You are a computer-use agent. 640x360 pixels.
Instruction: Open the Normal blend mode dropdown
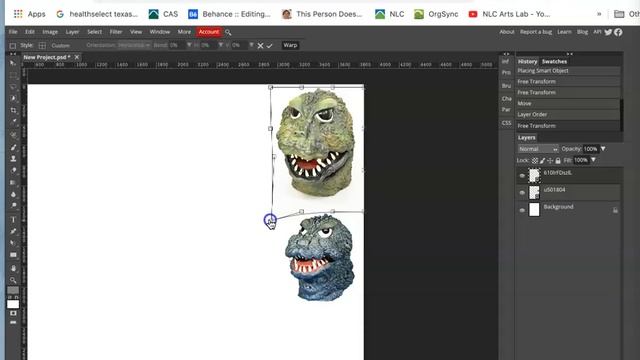click(538, 149)
